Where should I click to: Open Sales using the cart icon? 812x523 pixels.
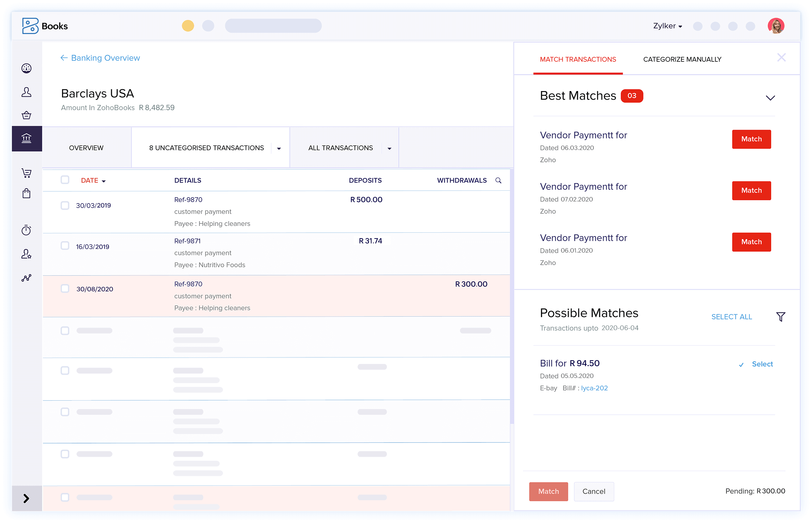26,173
